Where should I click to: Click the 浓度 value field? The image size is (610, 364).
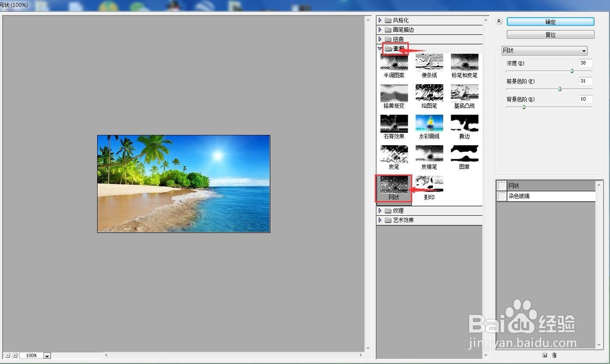(x=586, y=63)
